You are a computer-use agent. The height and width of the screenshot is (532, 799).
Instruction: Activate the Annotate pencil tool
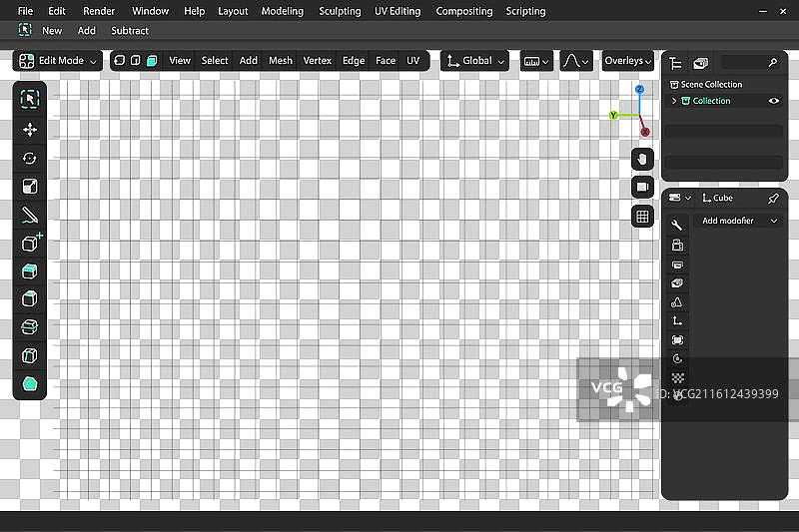30,214
